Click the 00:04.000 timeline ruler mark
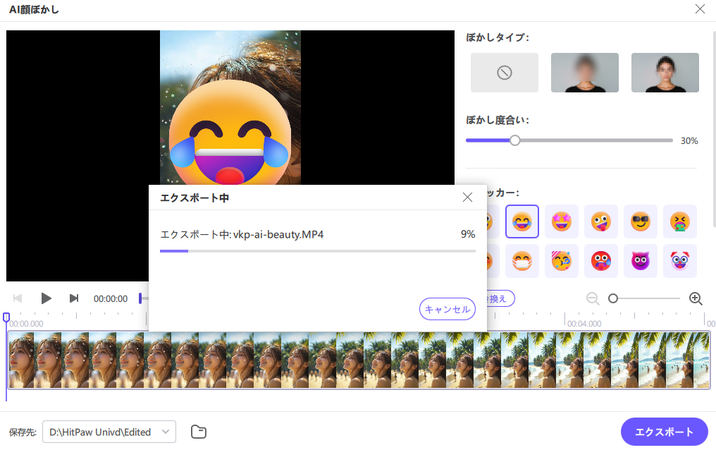The image size is (716, 450). [x=584, y=323]
